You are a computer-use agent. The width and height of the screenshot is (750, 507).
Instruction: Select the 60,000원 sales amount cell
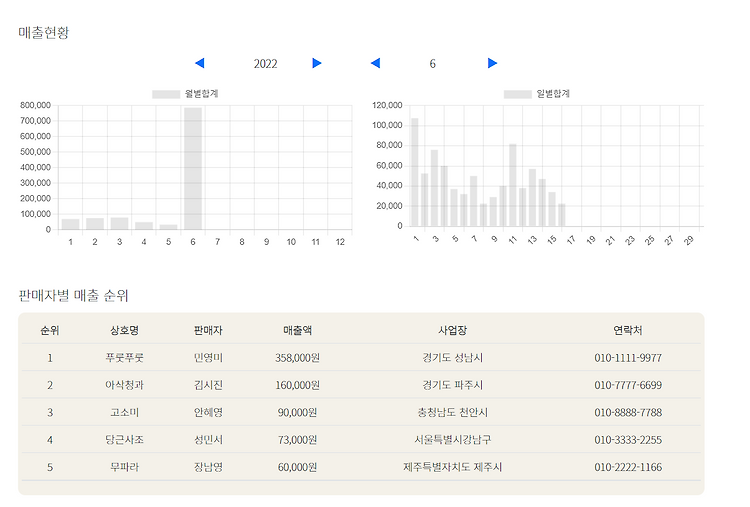[297, 467]
